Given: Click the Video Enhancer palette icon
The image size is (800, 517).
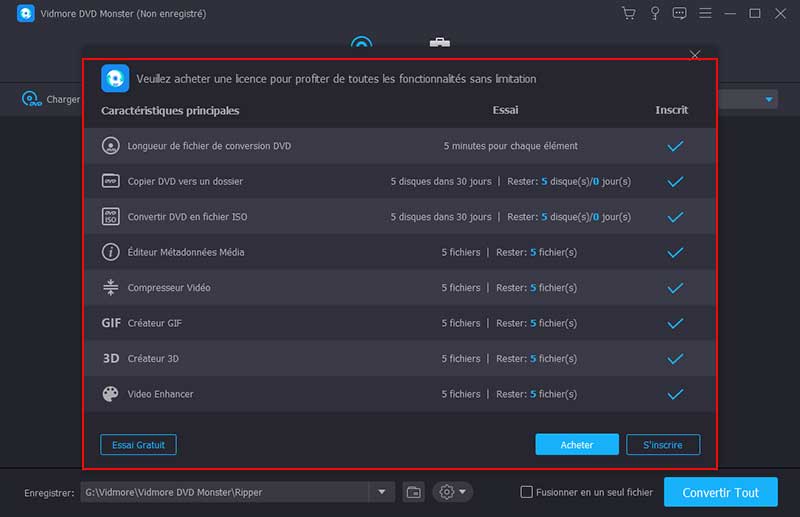Looking at the screenshot, I should (111, 394).
